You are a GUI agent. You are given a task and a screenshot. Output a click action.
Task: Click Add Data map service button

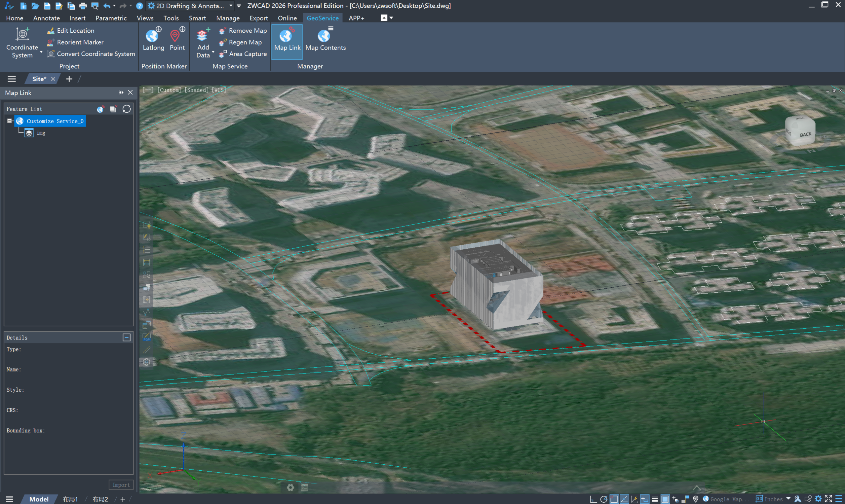point(203,43)
